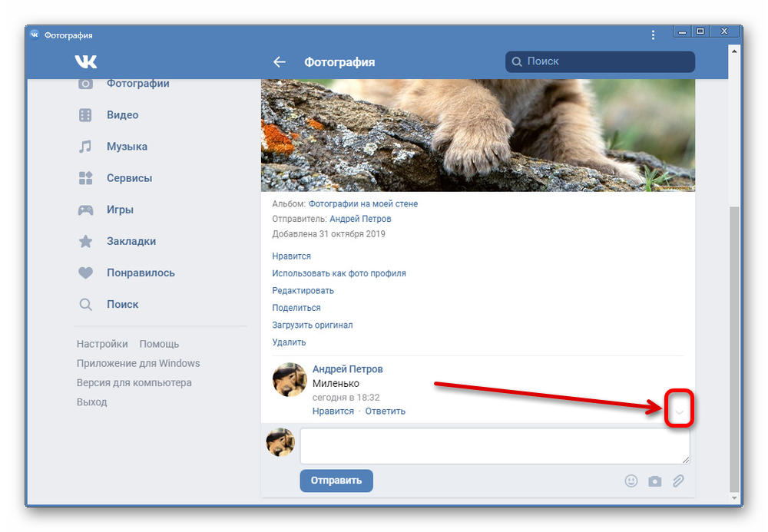Click the comment text Миленько
The height and width of the screenshot is (532, 768).
(336, 383)
